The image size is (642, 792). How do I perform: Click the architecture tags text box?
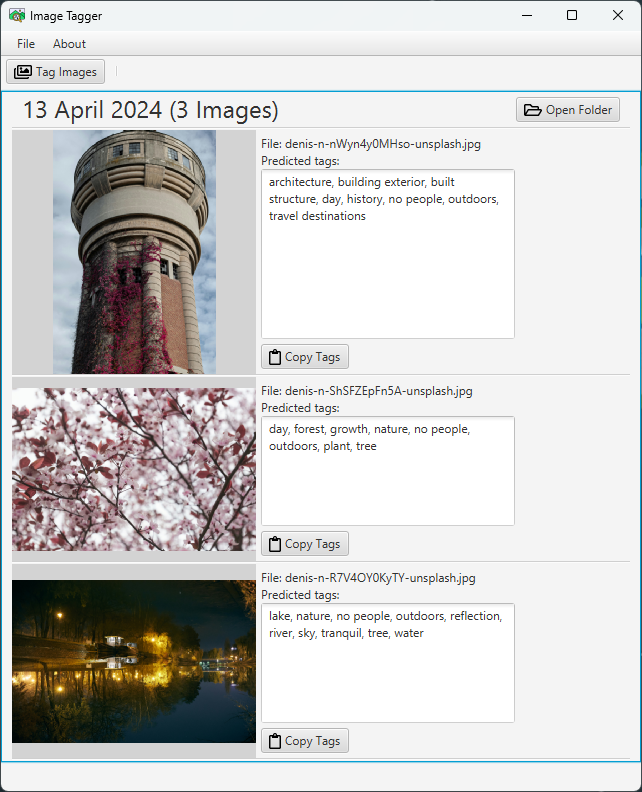point(388,254)
